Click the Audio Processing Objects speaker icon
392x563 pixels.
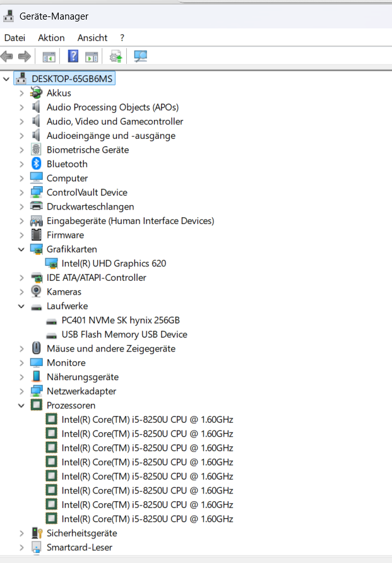[36, 107]
